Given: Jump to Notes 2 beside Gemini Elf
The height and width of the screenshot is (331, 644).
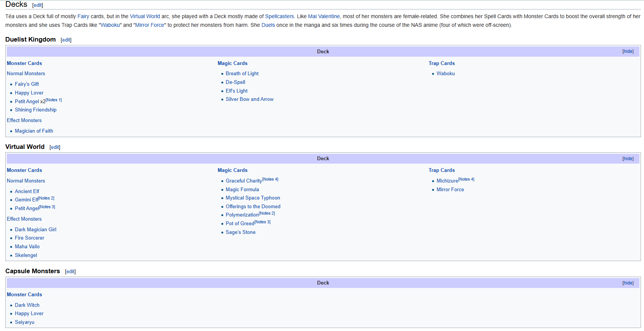Looking at the screenshot, I should coord(46,198).
